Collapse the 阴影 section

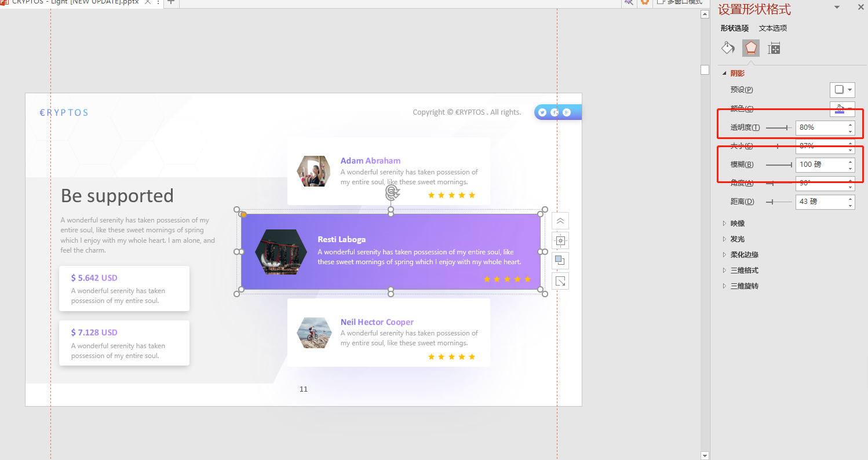click(x=724, y=74)
